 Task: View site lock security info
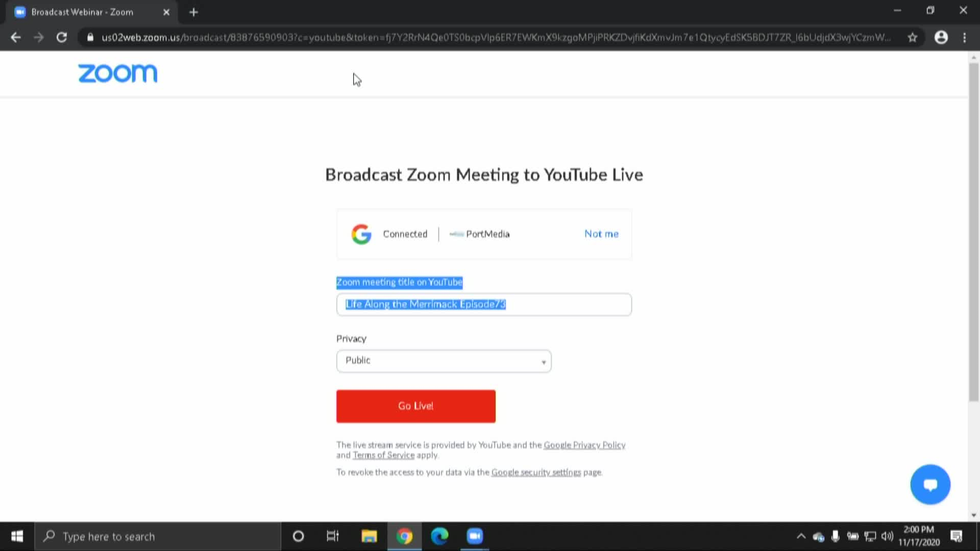pos(90,37)
